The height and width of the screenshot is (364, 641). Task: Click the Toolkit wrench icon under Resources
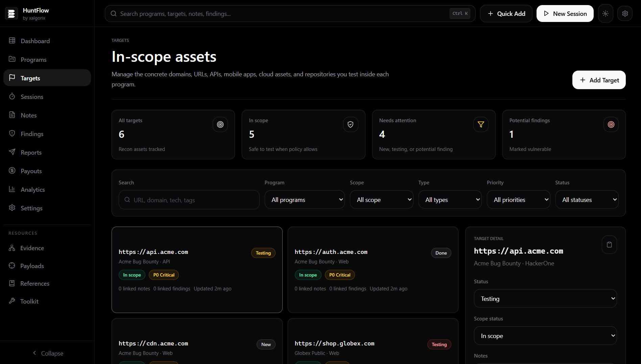pos(12,301)
